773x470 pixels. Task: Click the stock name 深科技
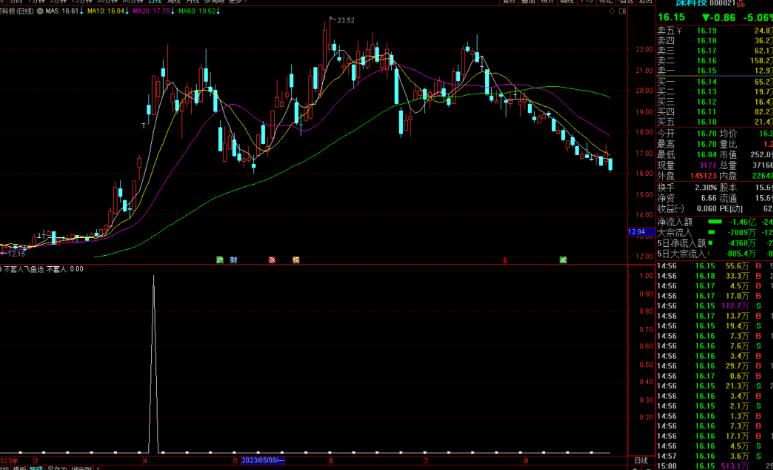pos(691,3)
